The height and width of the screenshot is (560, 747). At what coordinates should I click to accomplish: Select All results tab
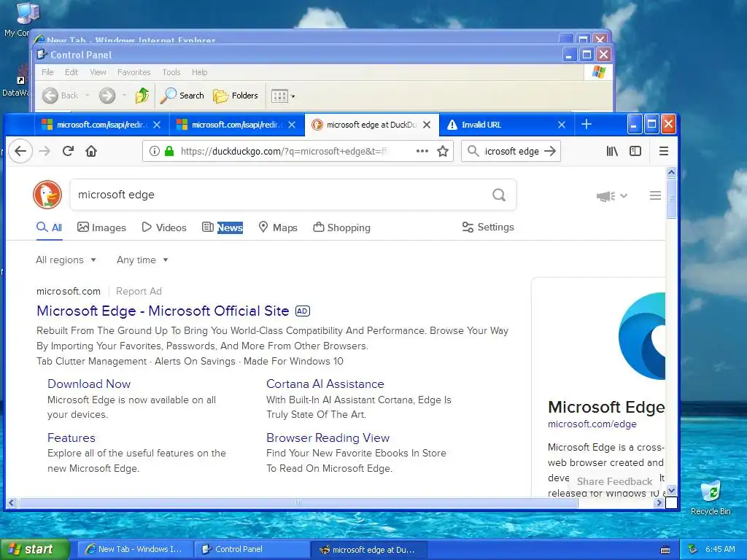(49, 227)
